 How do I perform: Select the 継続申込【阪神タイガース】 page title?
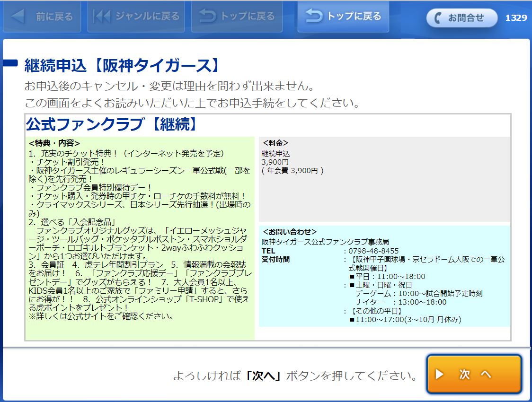click(x=123, y=65)
